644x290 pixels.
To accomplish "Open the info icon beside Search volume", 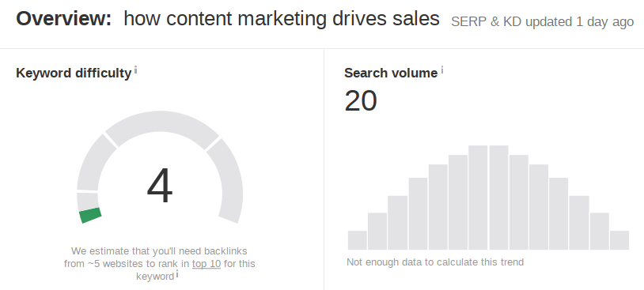I will [442, 70].
